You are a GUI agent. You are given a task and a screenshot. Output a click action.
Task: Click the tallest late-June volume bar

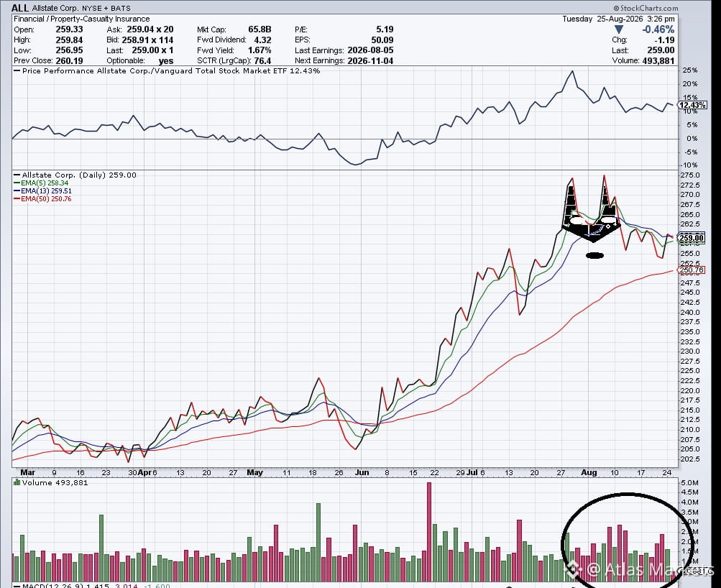(x=429, y=531)
